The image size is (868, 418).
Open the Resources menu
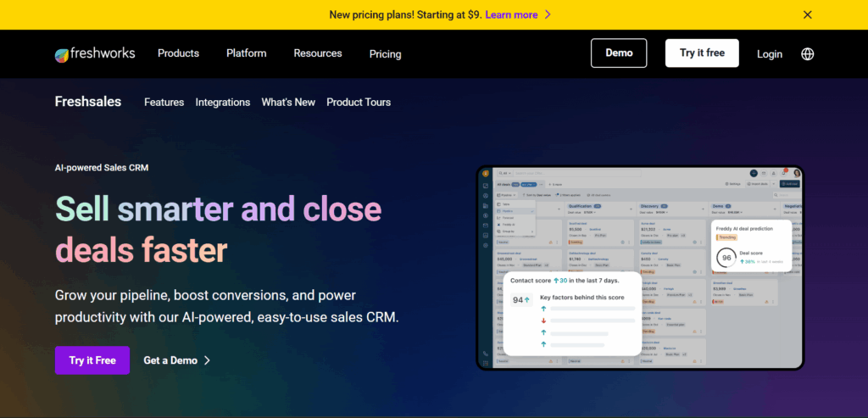[318, 53]
